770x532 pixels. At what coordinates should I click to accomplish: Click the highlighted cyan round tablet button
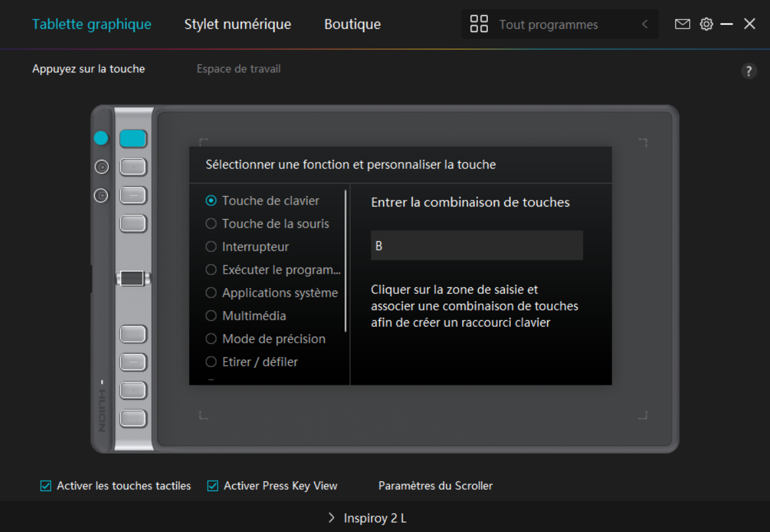(x=101, y=138)
